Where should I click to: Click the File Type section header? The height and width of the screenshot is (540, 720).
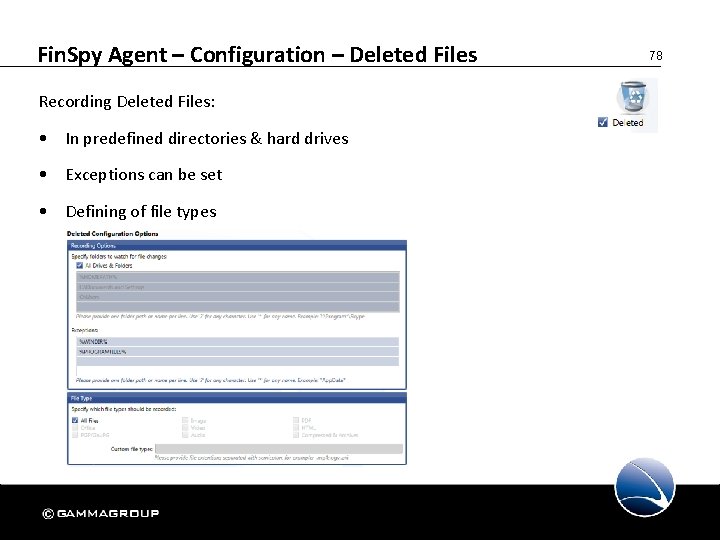(237, 398)
